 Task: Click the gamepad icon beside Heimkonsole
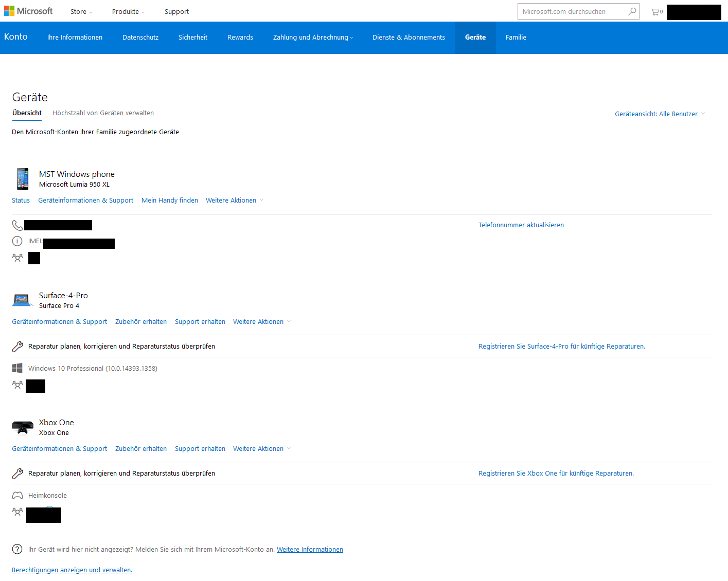17,496
